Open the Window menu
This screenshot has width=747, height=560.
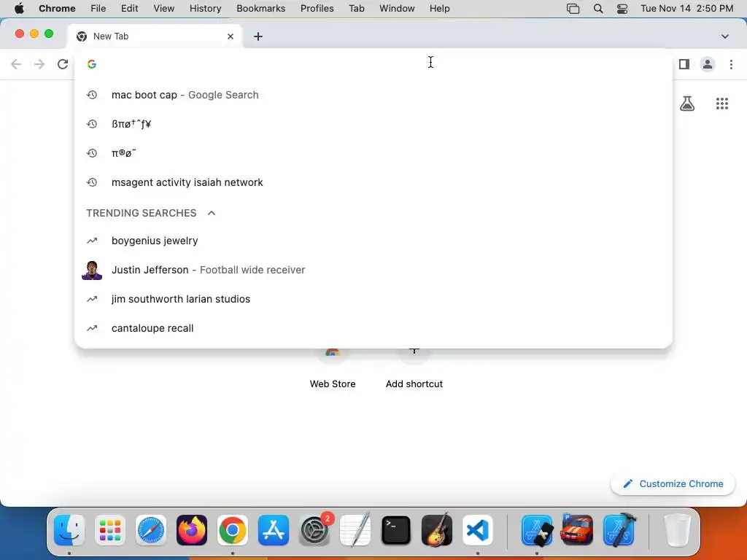(x=397, y=8)
